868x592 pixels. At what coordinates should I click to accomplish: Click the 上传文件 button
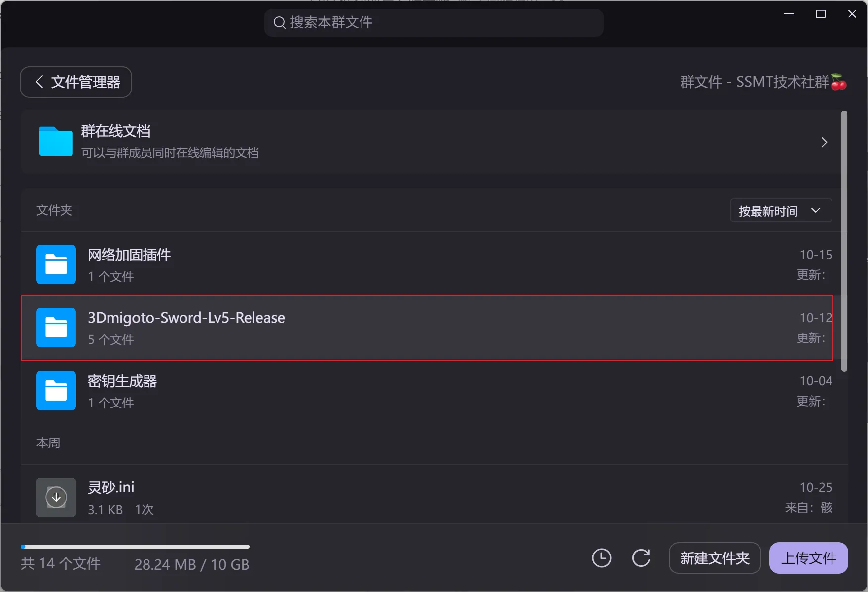(x=808, y=558)
